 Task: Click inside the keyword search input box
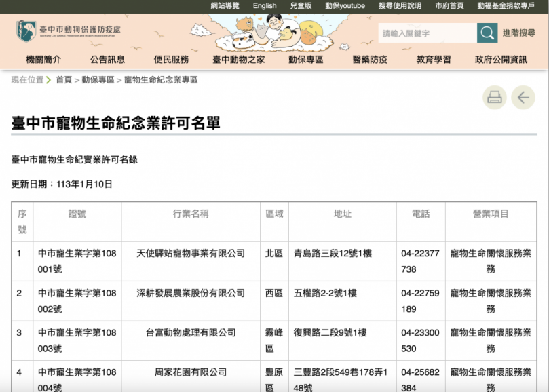(428, 32)
